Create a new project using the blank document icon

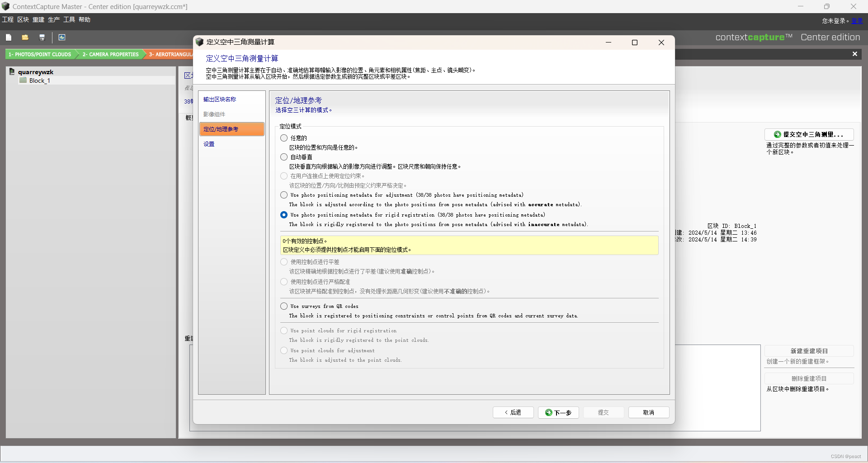(x=9, y=38)
